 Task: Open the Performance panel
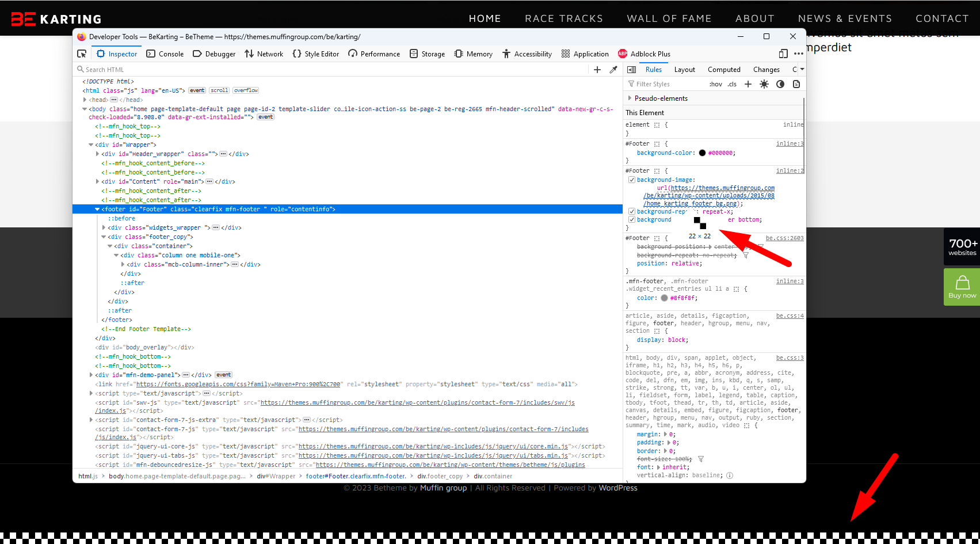[x=374, y=54]
